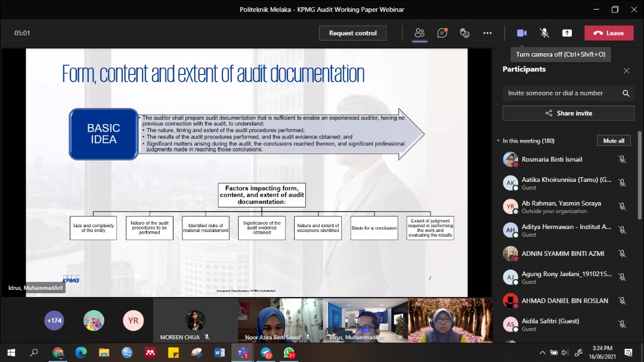
Task: Click the Request control button
Action: pyautogui.click(x=353, y=33)
